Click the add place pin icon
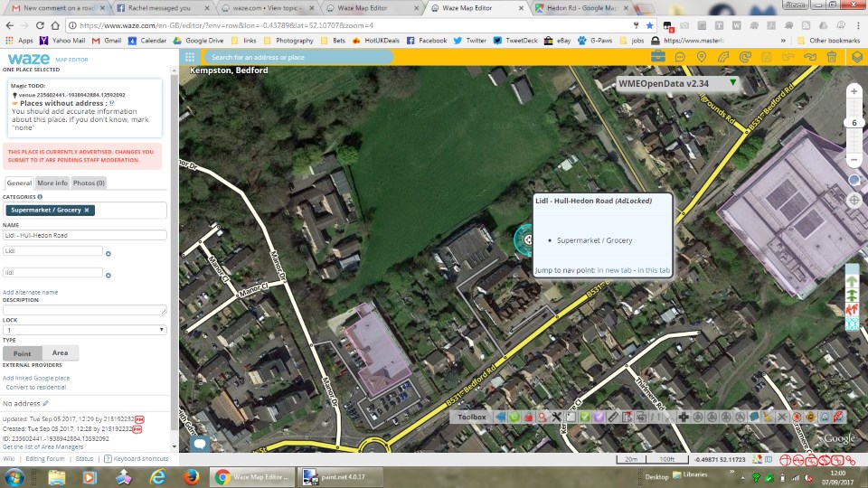Viewport: 868px width, 488px height. click(x=701, y=57)
